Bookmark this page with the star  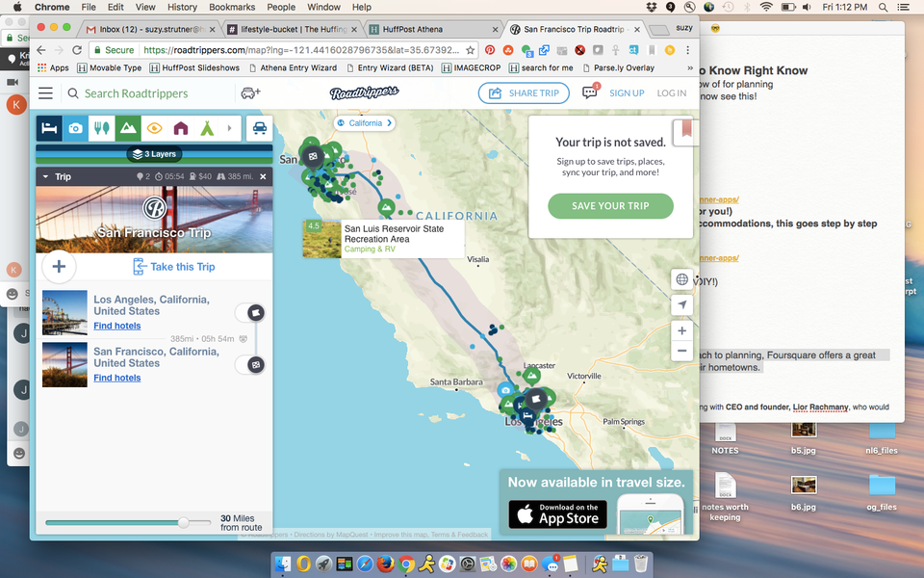tap(470, 50)
